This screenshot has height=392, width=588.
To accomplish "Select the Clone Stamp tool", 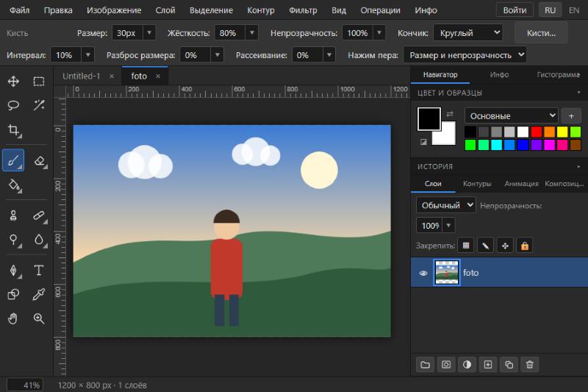I will tap(13, 215).
